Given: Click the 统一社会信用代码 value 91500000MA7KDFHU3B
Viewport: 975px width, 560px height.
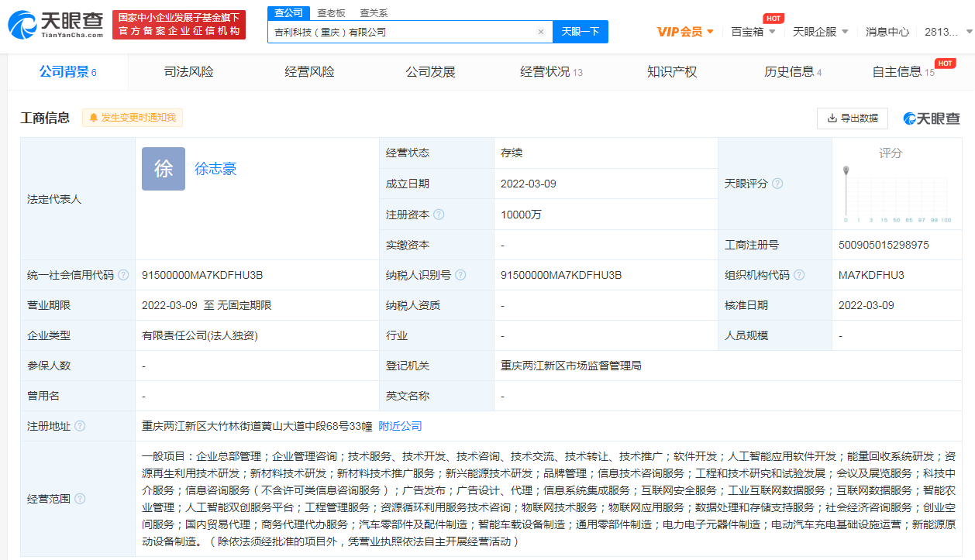Looking at the screenshot, I should 202,275.
